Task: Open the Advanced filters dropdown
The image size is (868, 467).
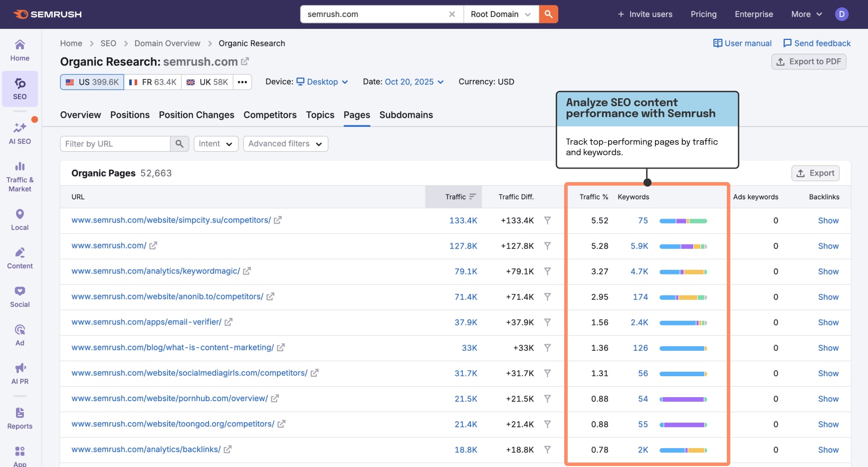Action: pyautogui.click(x=285, y=144)
